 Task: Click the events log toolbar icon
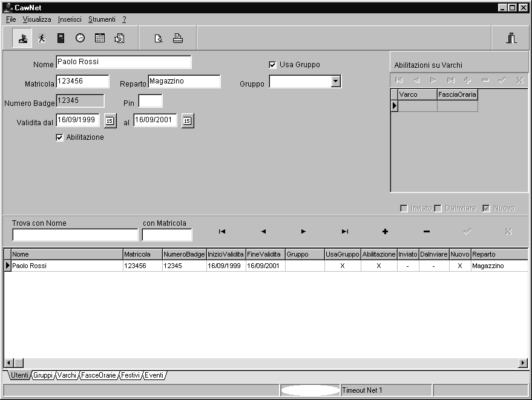tap(119, 38)
